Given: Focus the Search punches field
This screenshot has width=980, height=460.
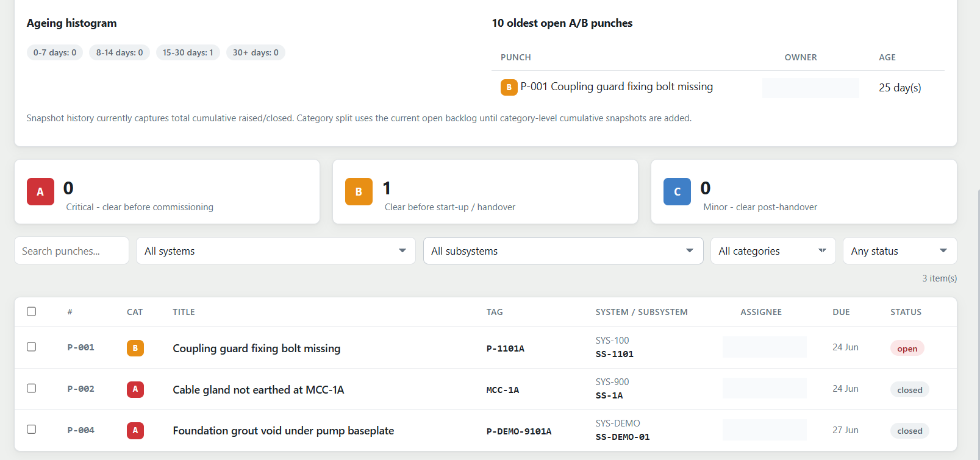Looking at the screenshot, I should point(71,251).
